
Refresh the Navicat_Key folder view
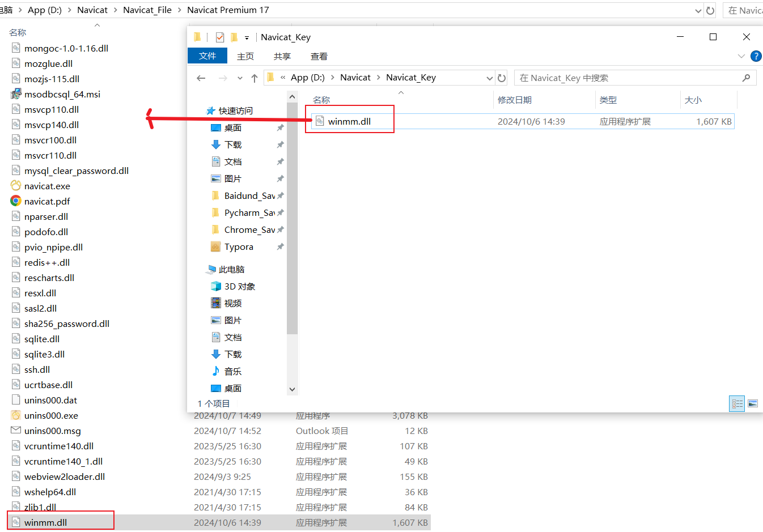(502, 78)
